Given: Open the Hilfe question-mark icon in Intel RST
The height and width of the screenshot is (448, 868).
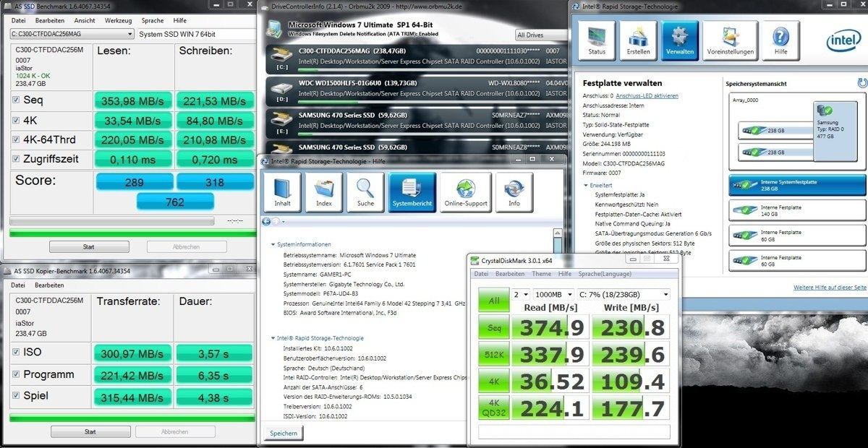Looking at the screenshot, I should point(780,40).
